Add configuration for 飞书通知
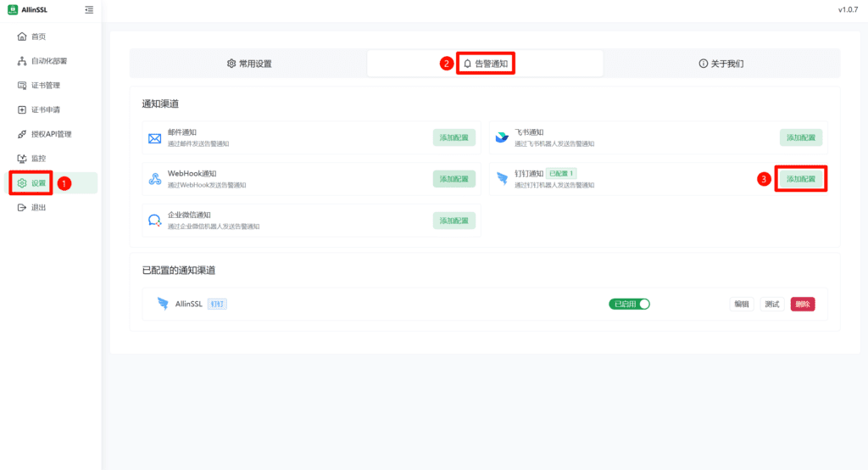 click(x=801, y=137)
